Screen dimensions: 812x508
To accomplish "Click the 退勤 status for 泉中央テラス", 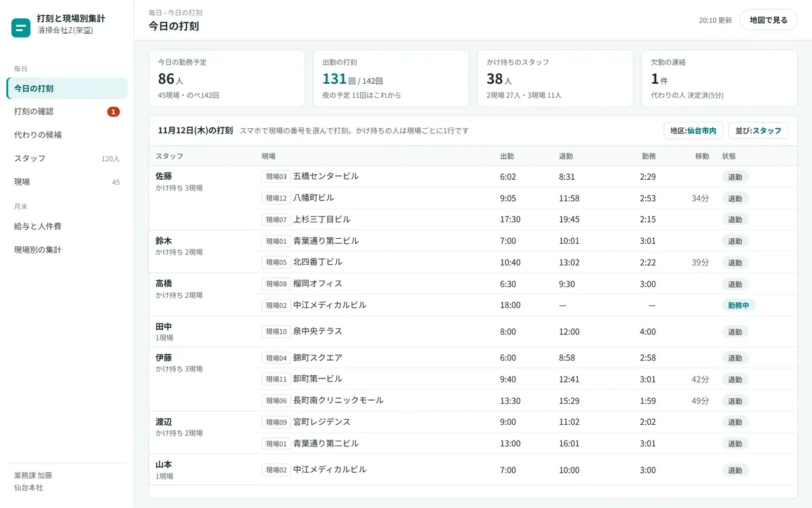I will [735, 331].
